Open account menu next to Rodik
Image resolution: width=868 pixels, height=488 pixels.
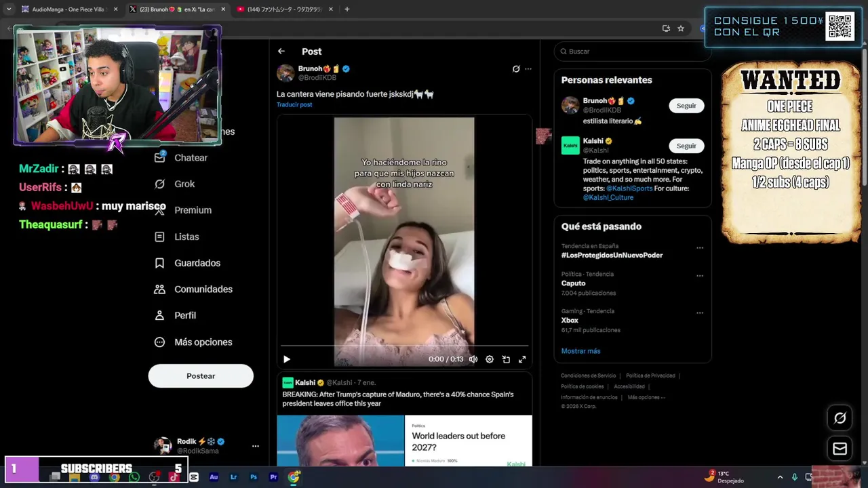point(256,446)
